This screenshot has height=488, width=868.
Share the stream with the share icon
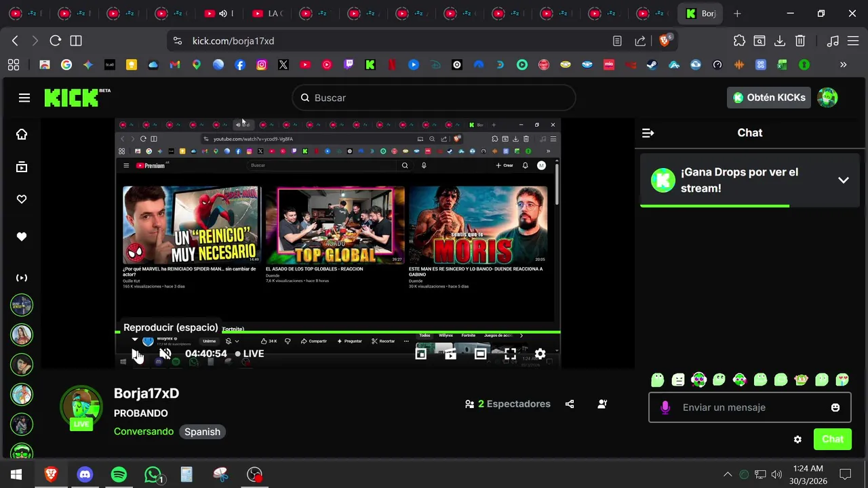pyautogui.click(x=570, y=404)
